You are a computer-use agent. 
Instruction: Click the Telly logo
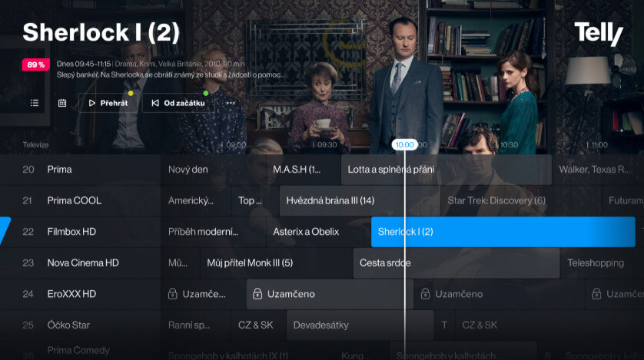[599, 34]
